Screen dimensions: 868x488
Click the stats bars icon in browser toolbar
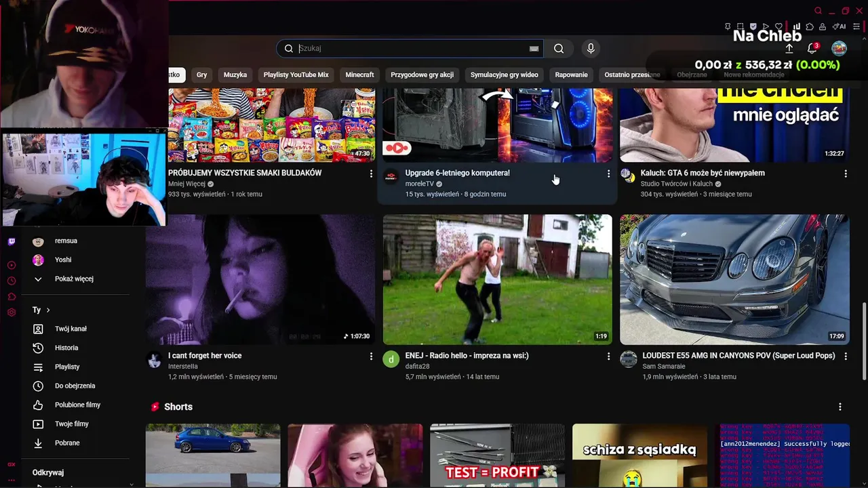(x=797, y=26)
